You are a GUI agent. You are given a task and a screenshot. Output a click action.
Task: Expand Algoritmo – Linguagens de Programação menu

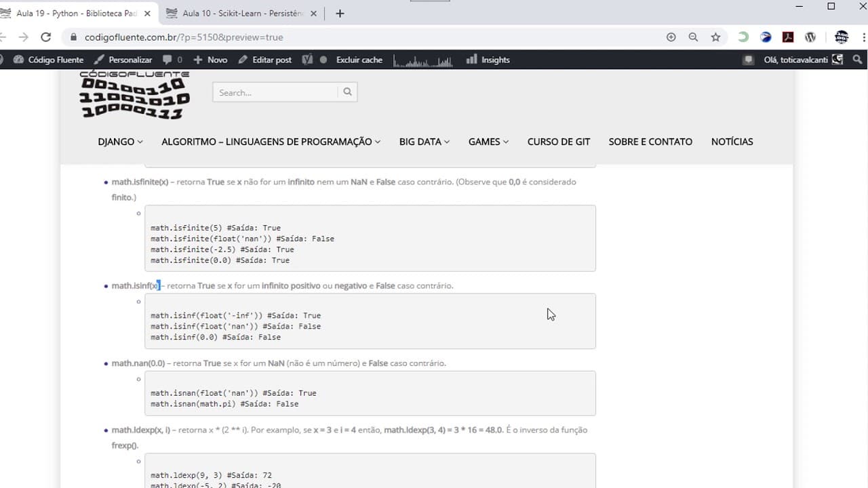click(271, 142)
